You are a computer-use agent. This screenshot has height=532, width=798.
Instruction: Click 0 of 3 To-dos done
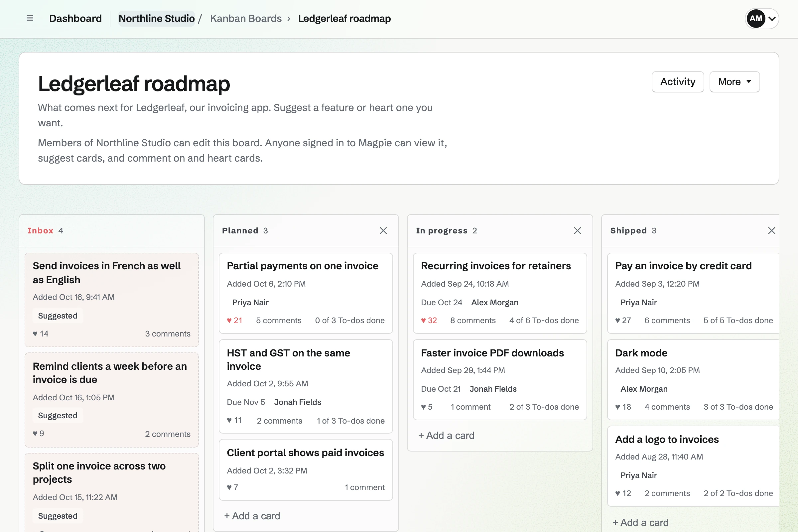click(x=350, y=320)
